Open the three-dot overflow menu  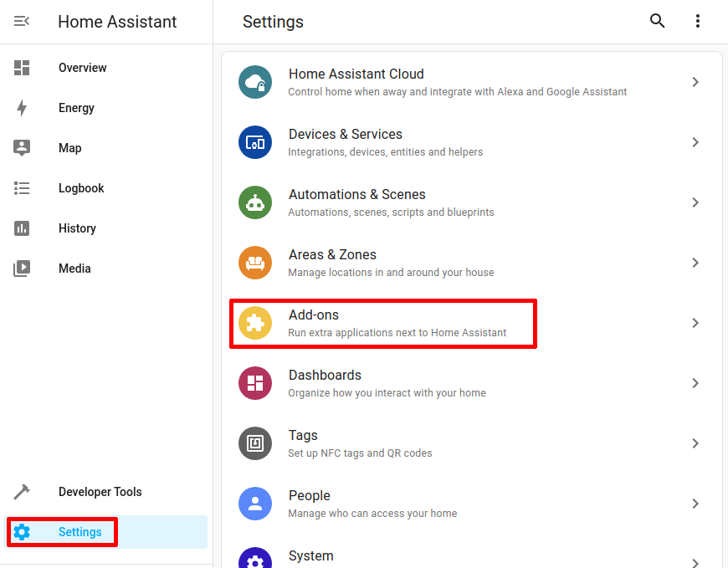point(698,21)
